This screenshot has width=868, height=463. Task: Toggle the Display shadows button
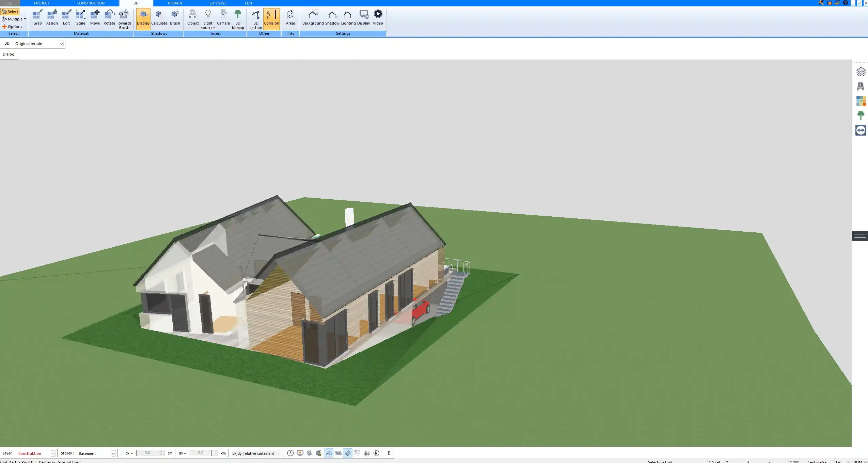click(143, 19)
